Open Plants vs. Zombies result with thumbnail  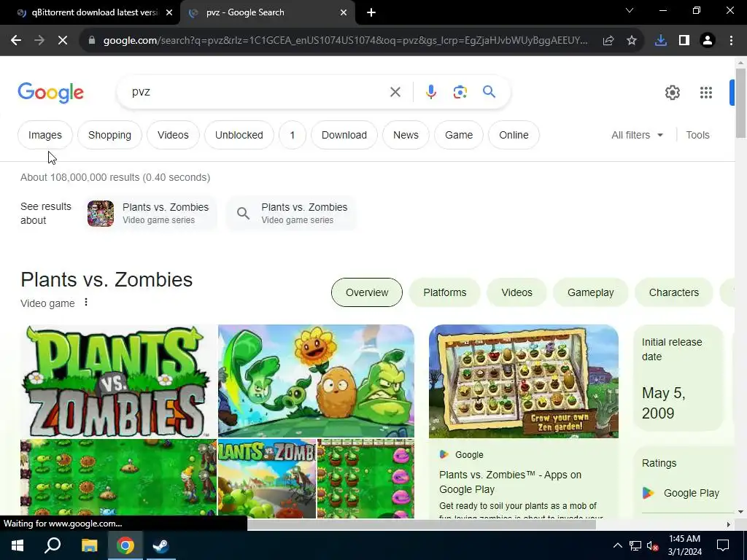(150, 214)
